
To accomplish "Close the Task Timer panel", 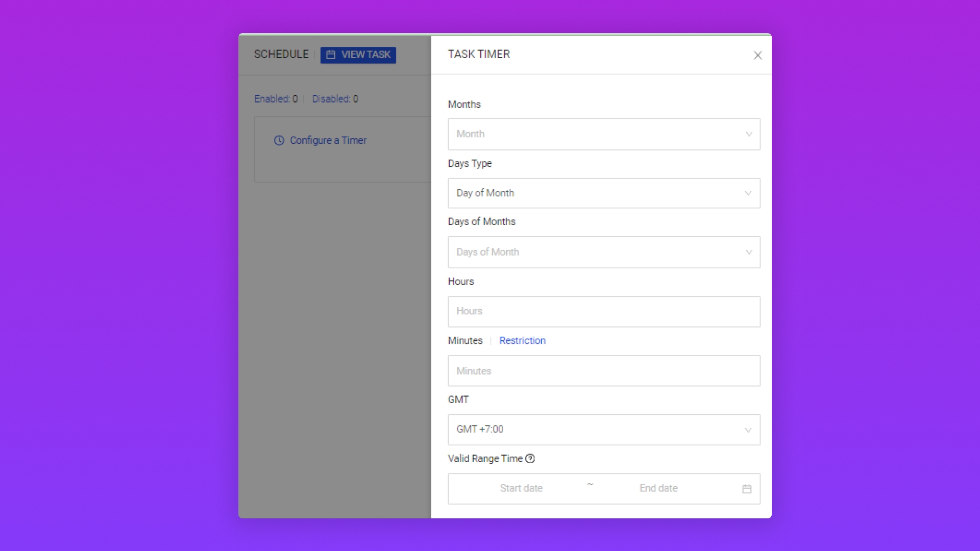I will pyautogui.click(x=757, y=55).
